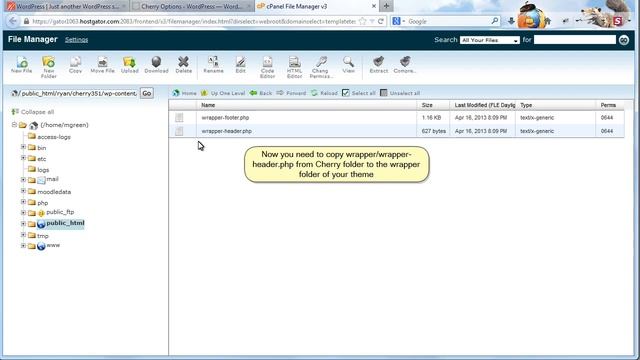Click the Copy toolbar icon

pyautogui.click(x=76, y=65)
